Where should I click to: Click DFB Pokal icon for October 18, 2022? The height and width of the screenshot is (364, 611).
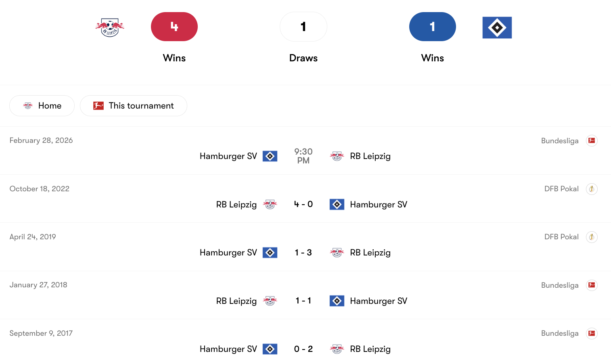click(x=592, y=189)
